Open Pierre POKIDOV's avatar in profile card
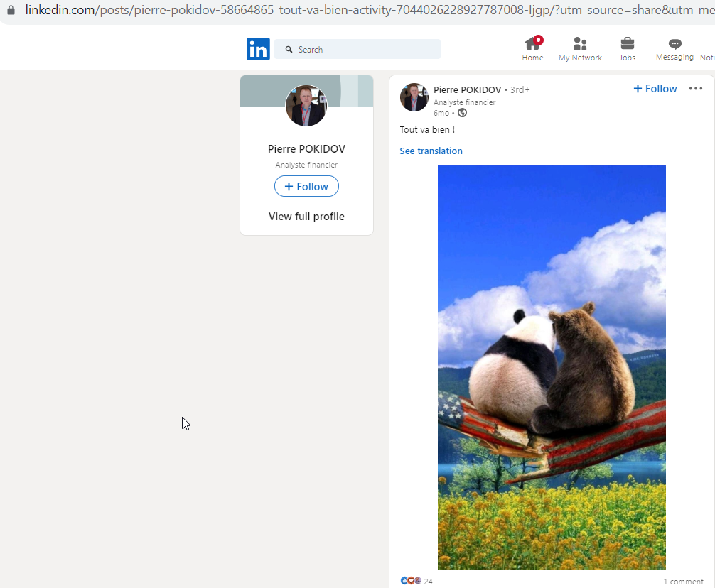715x588 pixels. click(x=306, y=105)
